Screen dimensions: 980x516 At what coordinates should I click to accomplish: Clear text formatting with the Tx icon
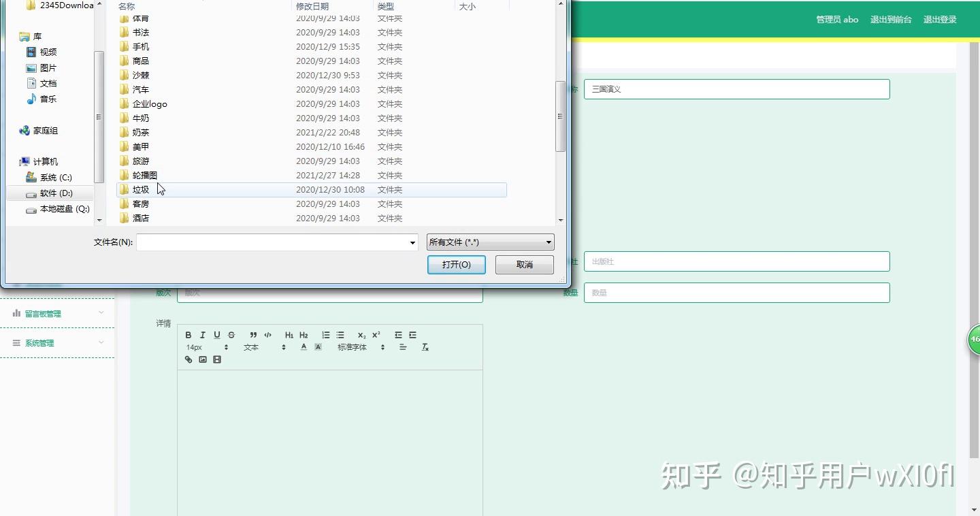click(425, 347)
